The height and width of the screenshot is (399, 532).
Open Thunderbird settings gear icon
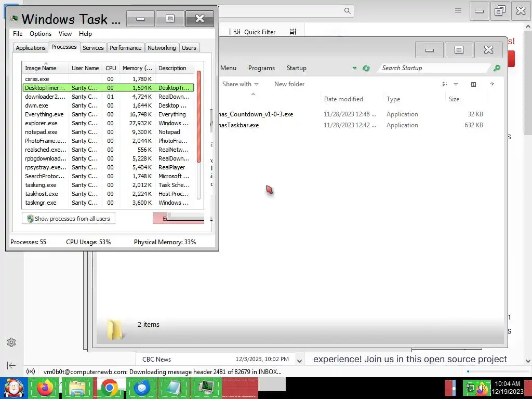pos(11,342)
